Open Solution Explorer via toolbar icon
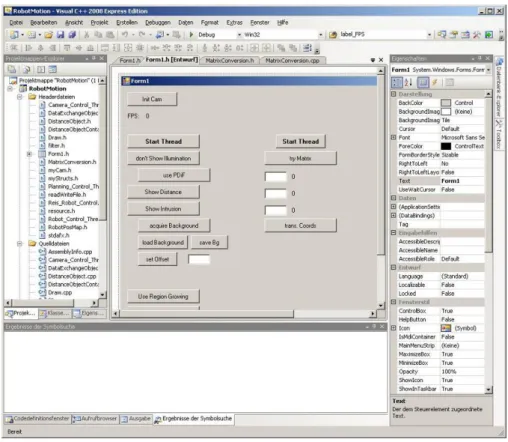Screen dimensions: 508x442 pos(442,34)
